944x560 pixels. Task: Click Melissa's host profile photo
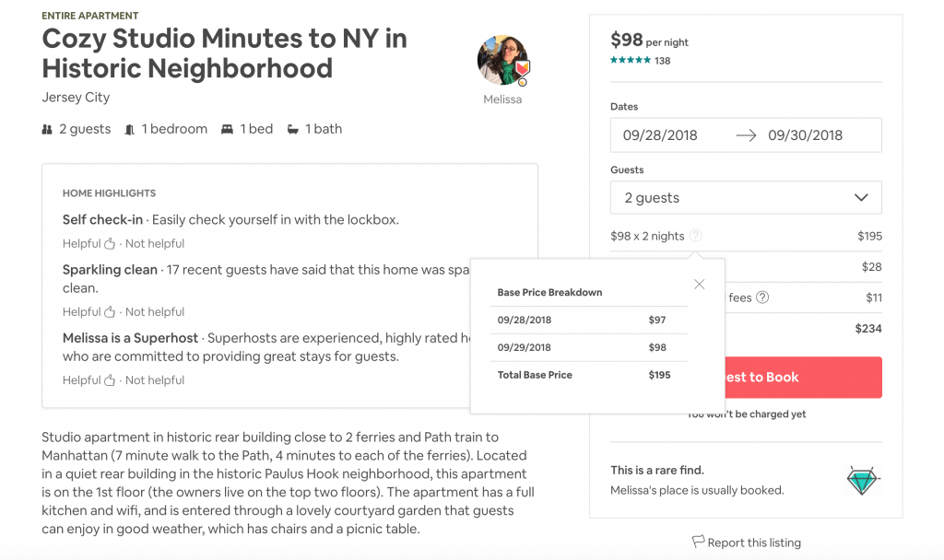[x=502, y=60]
